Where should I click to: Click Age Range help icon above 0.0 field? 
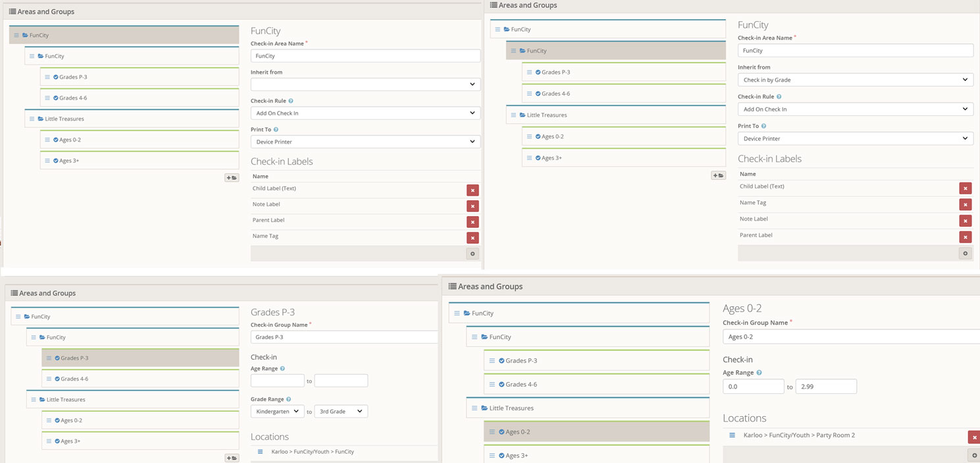759,373
